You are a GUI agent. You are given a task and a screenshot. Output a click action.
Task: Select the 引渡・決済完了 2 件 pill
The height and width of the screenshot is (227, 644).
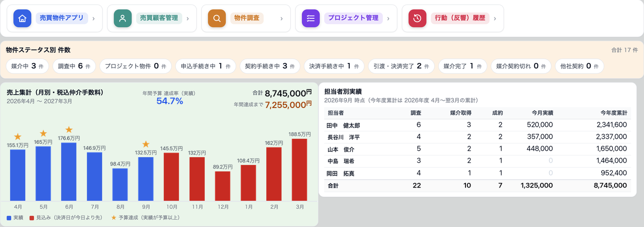click(401, 66)
